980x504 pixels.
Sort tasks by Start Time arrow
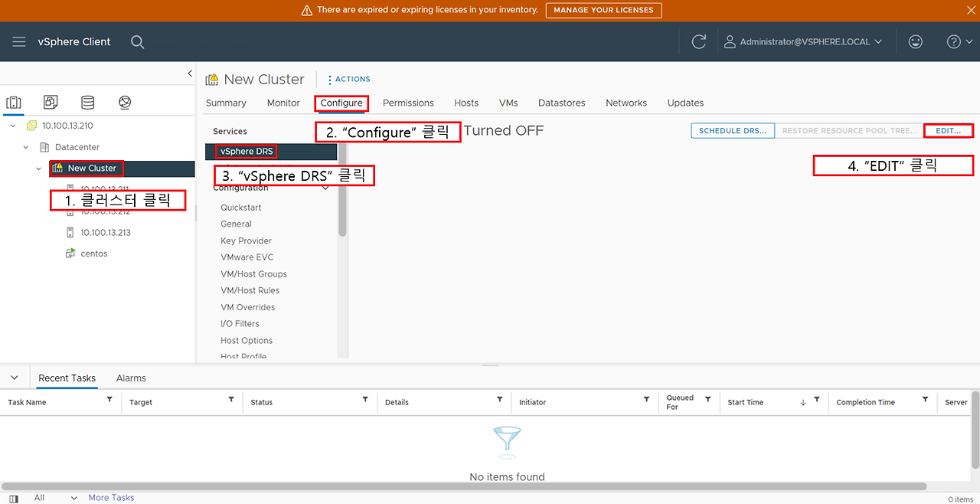pyautogui.click(x=802, y=402)
